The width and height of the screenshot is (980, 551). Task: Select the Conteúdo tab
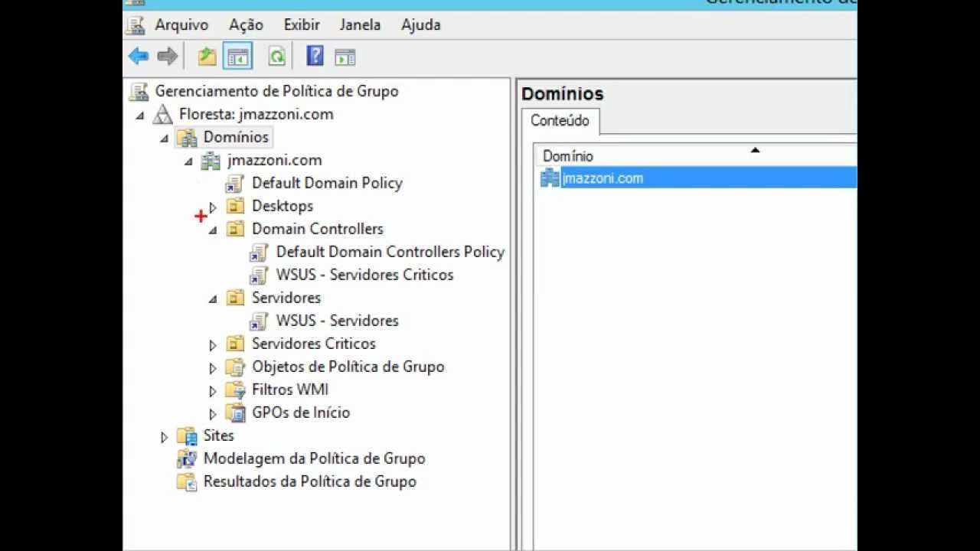tap(560, 121)
